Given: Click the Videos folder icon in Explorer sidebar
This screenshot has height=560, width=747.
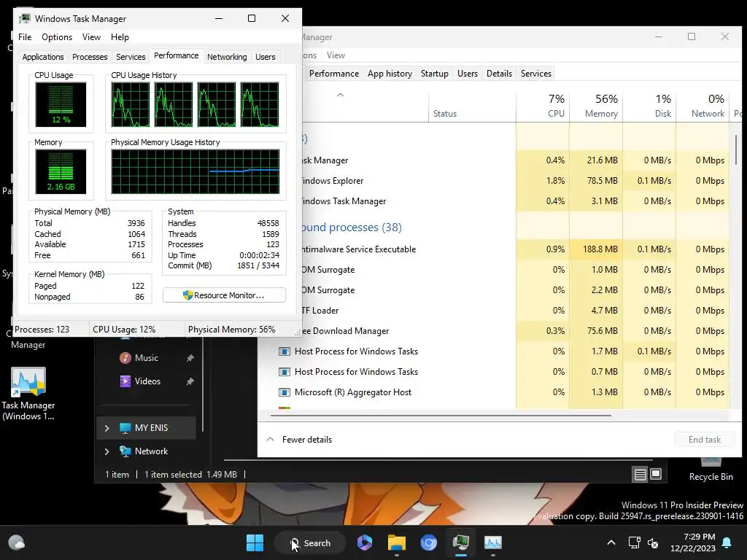Looking at the screenshot, I should pos(125,381).
